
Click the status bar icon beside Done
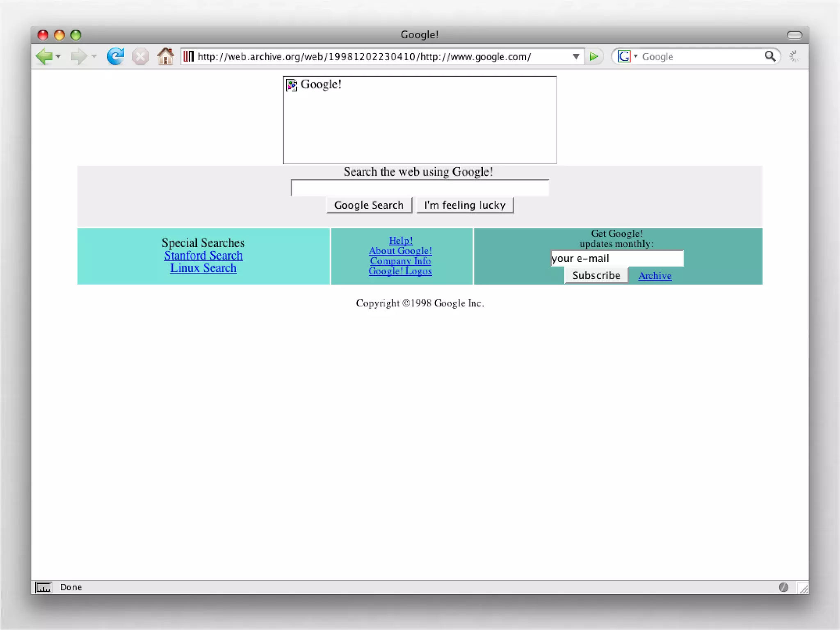click(43, 587)
